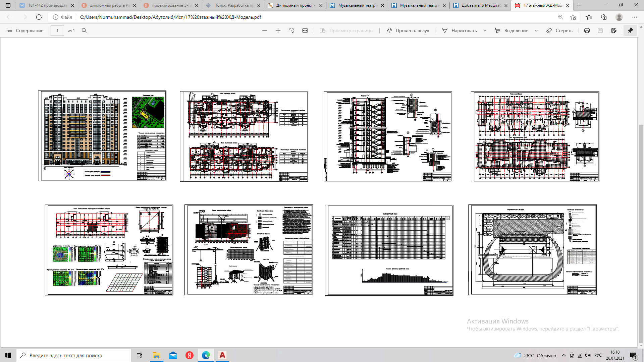Open Task View on taskbar
Viewport: 644px width, 362px height.
click(x=140, y=355)
